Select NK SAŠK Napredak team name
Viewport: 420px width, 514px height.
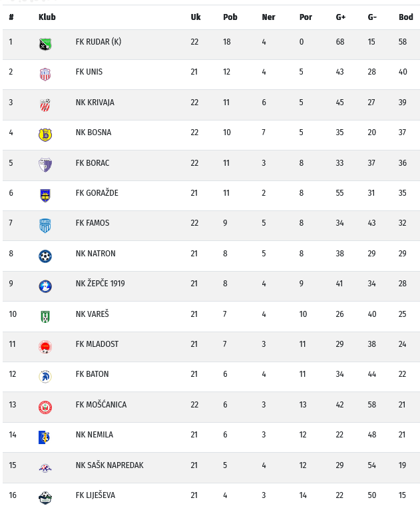pyautogui.click(x=109, y=465)
